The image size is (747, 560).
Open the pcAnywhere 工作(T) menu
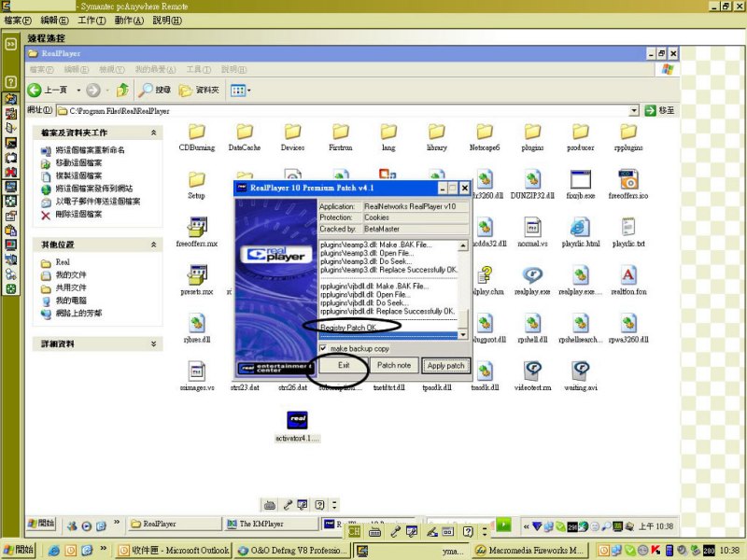tap(92, 21)
